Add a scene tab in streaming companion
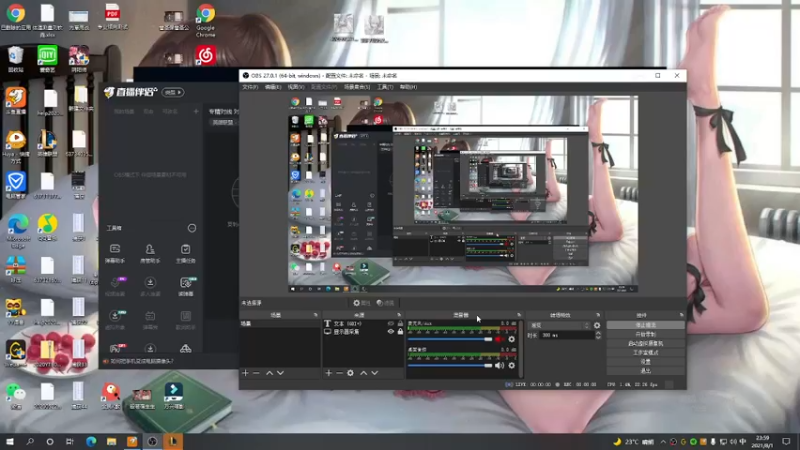Viewport: 800px width, 450px height. pyautogui.click(x=196, y=111)
